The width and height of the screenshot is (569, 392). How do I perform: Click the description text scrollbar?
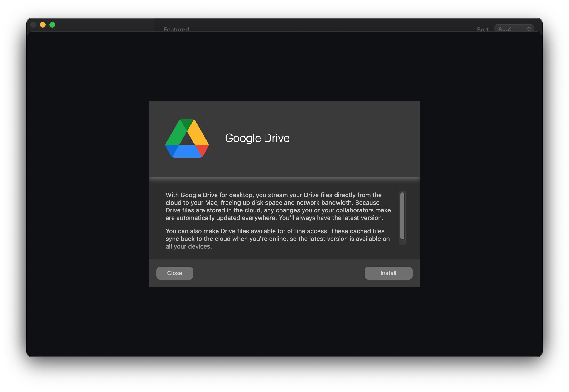tap(402, 216)
